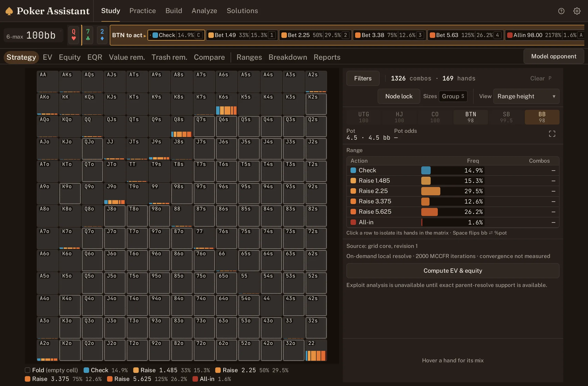Click the K7o cell in hand matrix
The height and width of the screenshot is (386, 588).
70,238
